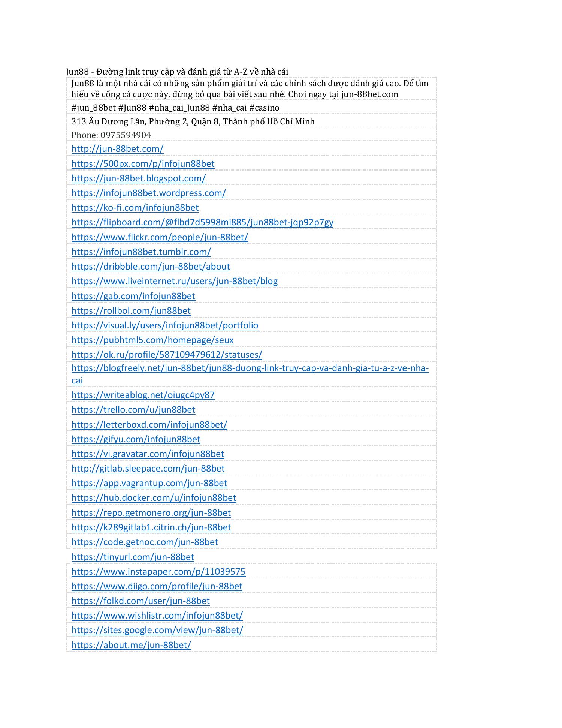Open the Flickr people jun-88bet link
The image size is (562, 728).
click(160, 237)
